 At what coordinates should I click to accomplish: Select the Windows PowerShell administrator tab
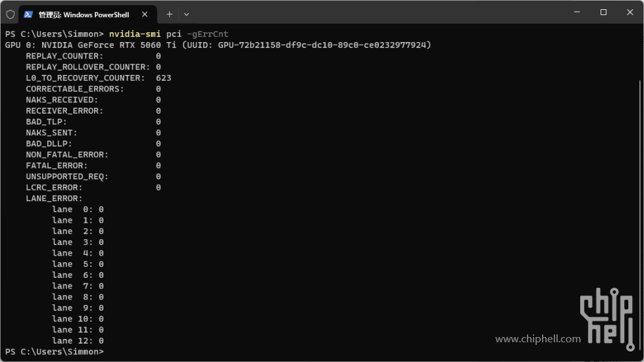pyautogui.click(x=88, y=14)
